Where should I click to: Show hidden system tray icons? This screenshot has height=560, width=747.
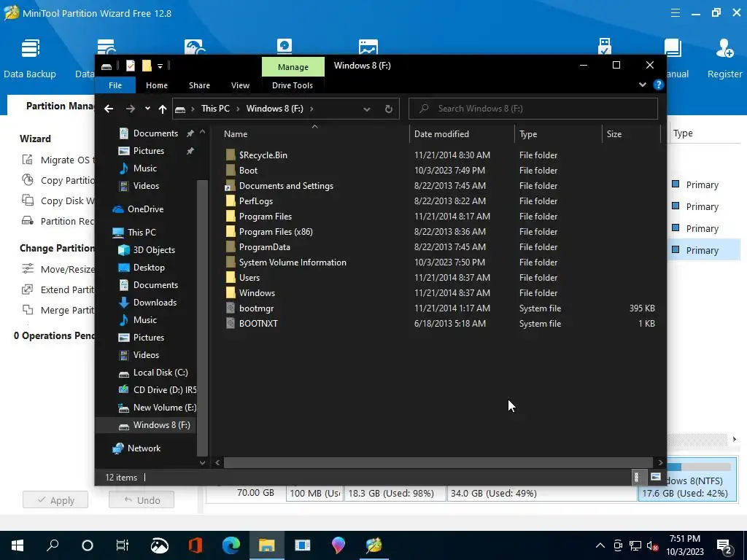click(x=600, y=545)
